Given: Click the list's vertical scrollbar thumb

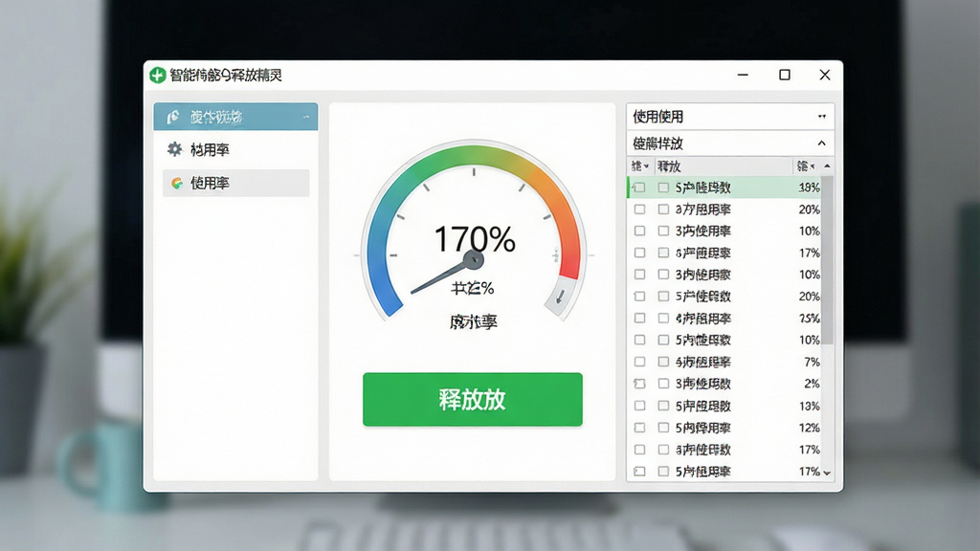Looking at the screenshot, I should pyautogui.click(x=827, y=260).
